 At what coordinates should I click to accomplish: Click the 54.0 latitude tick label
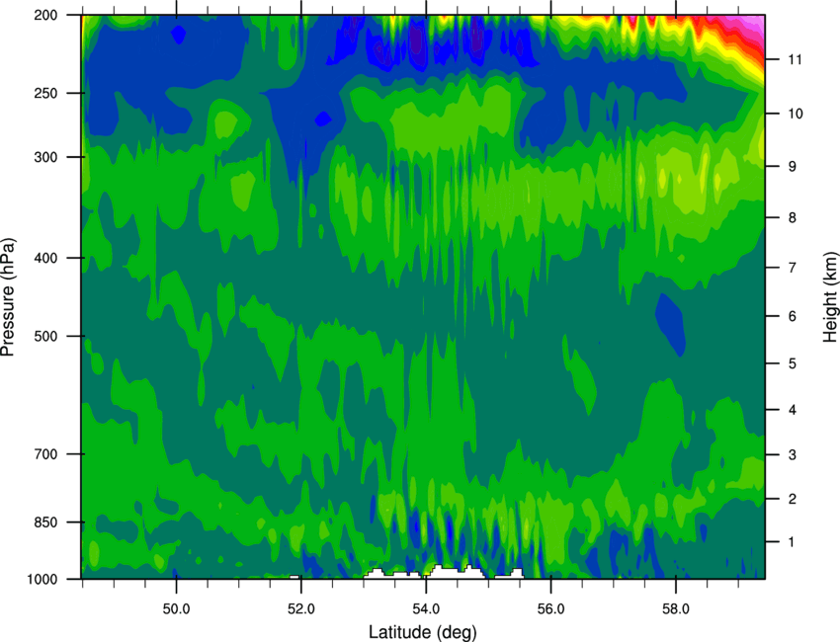pos(426,609)
